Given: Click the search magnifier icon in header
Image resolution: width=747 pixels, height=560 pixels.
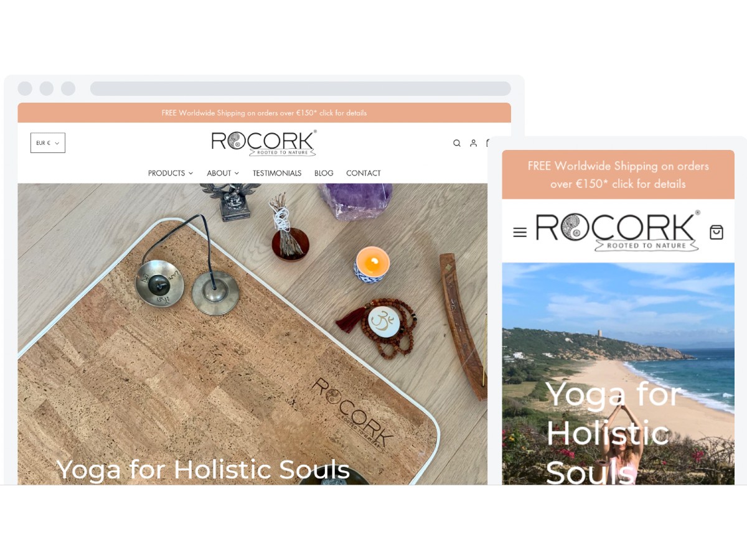Looking at the screenshot, I should pyautogui.click(x=457, y=143).
